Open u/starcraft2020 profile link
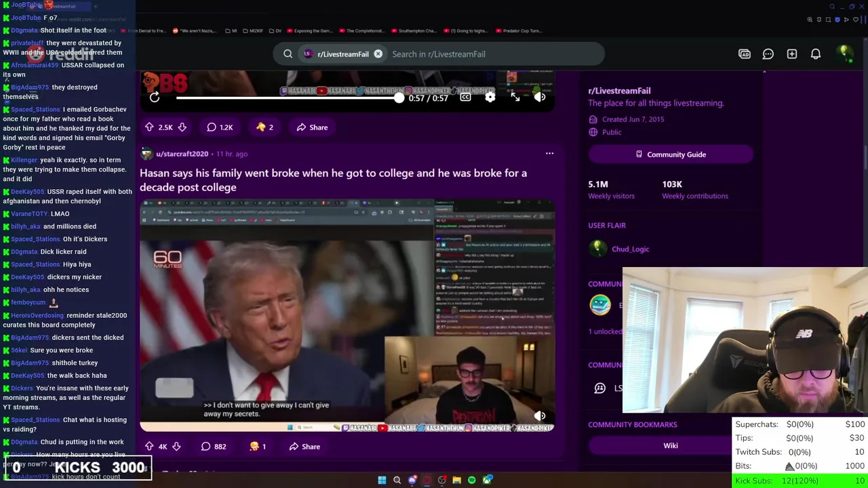The image size is (868, 488). tap(182, 154)
